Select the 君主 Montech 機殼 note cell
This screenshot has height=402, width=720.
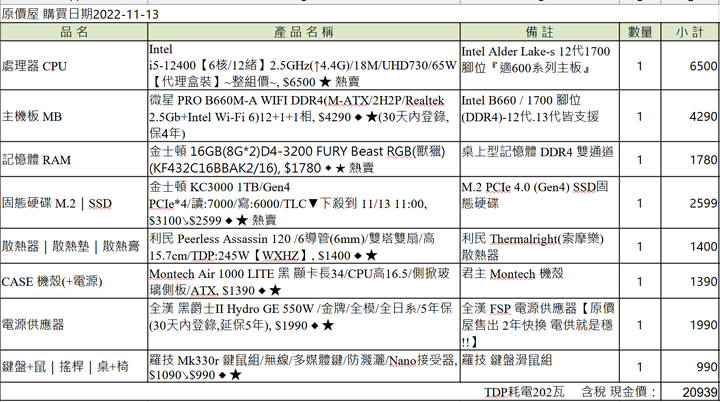pyautogui.click(x=540, y=281)
